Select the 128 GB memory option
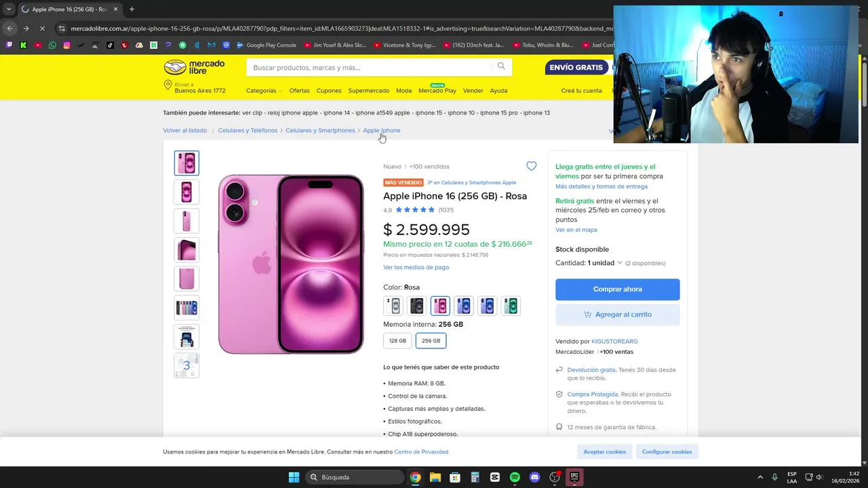Image resolution: width=868 pixels, height=488 pixels. (x=397, y=340)
